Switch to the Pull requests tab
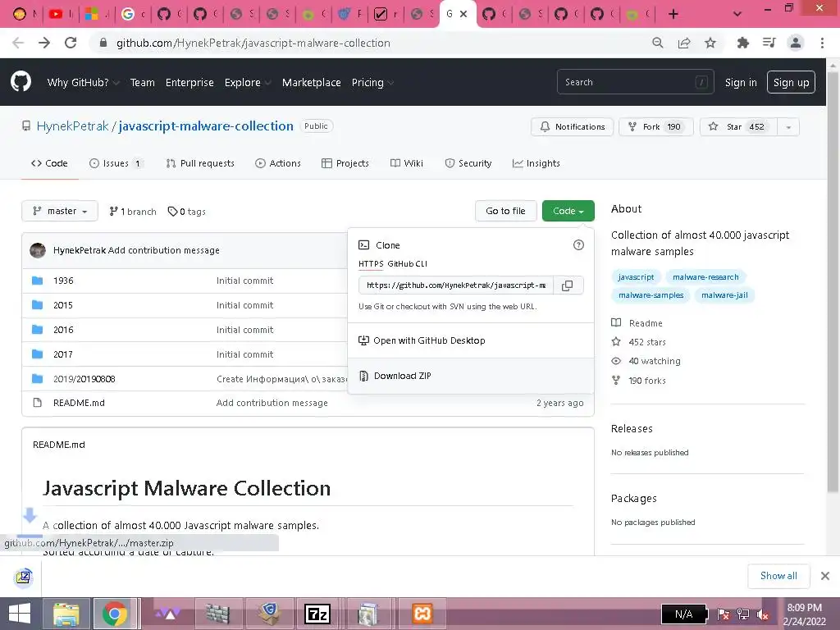This screenshot has height=630, width=840. pos(200,163)
